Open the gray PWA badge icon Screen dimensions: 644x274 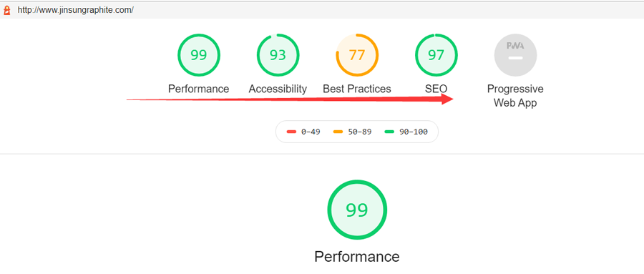[515, 55]
